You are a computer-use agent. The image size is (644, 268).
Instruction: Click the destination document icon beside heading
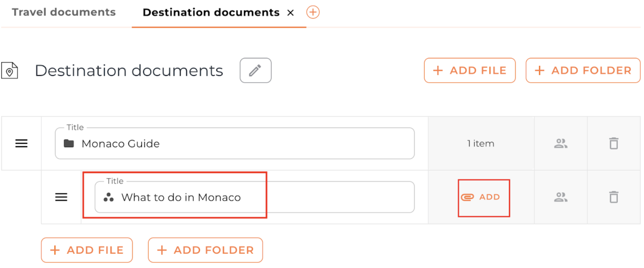point(10,70)
